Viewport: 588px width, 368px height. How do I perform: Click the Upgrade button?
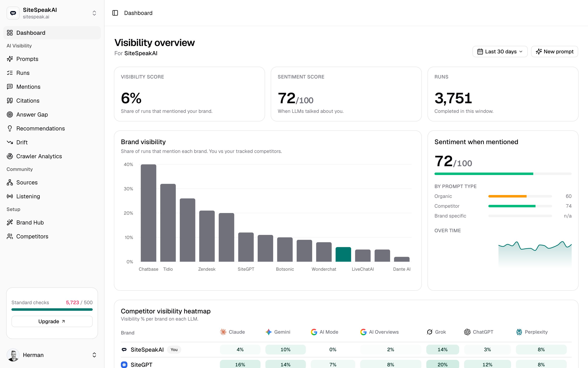click(52, 321)
